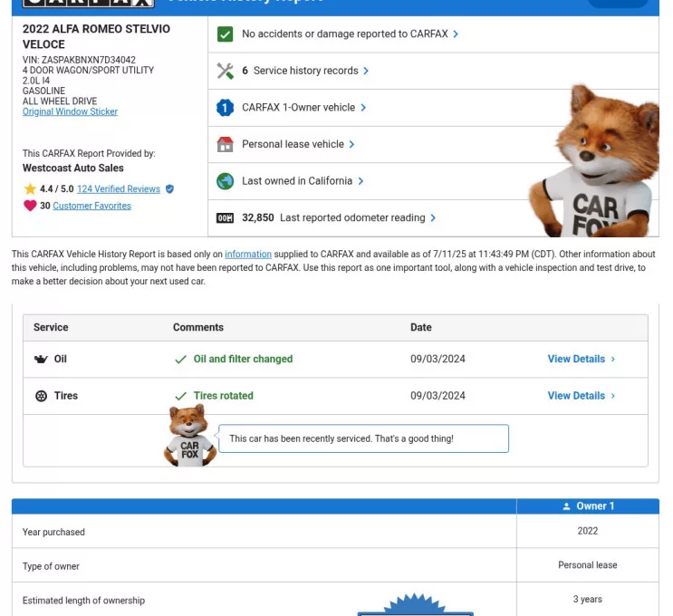This screenshot has width=673, height=616.
Task: Click the CARFAX 1-Owner badge icon
Action: point(226,108)
